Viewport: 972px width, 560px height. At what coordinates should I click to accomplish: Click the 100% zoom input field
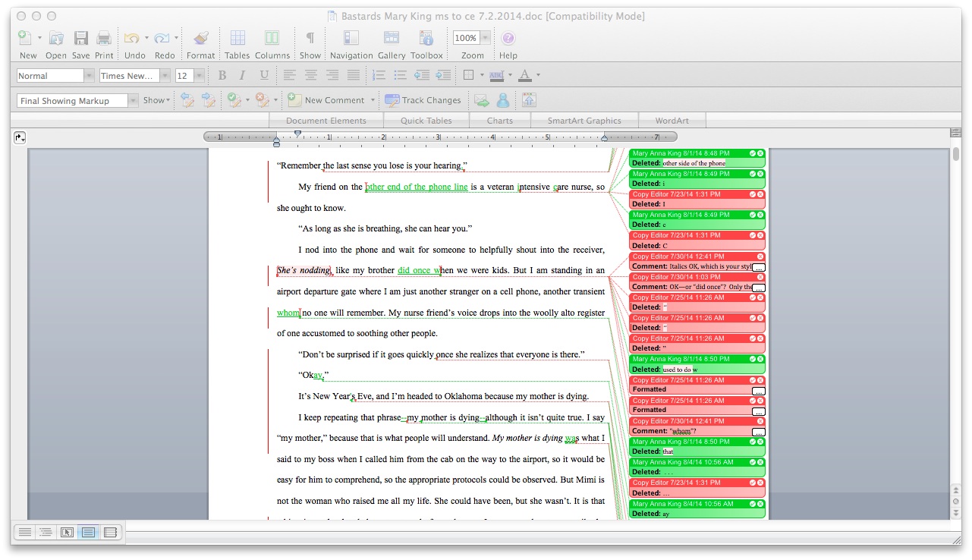[x=465, y=38]
